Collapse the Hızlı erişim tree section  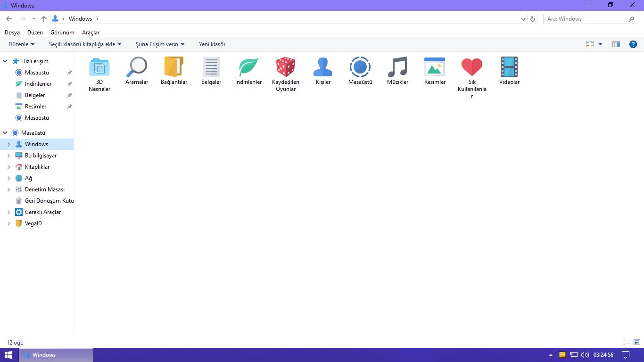click(5, 61)
